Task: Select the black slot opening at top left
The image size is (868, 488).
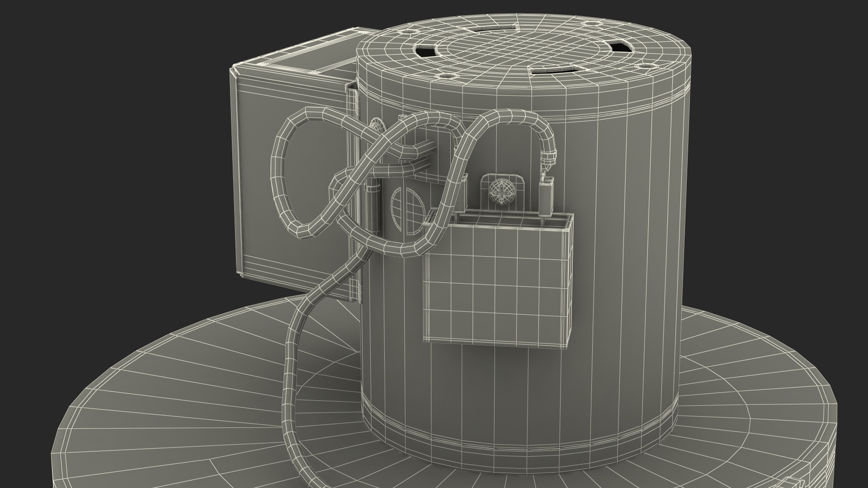Action: (x=426, y=52)
